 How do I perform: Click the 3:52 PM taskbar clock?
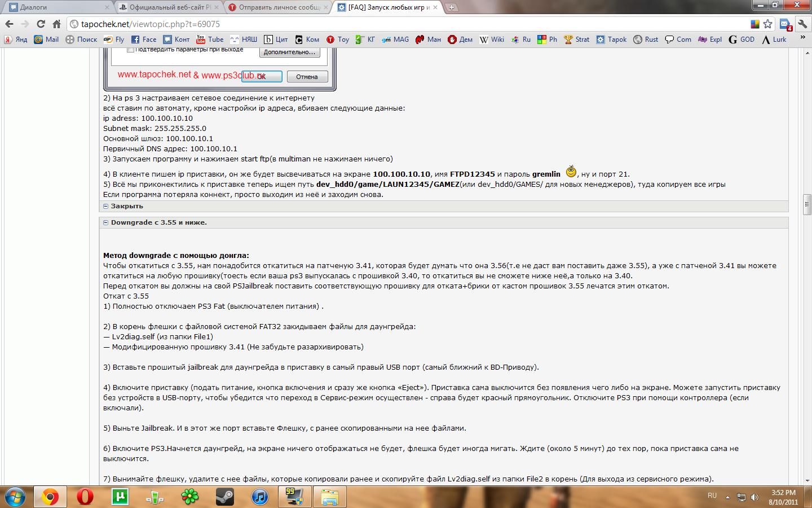783,497
